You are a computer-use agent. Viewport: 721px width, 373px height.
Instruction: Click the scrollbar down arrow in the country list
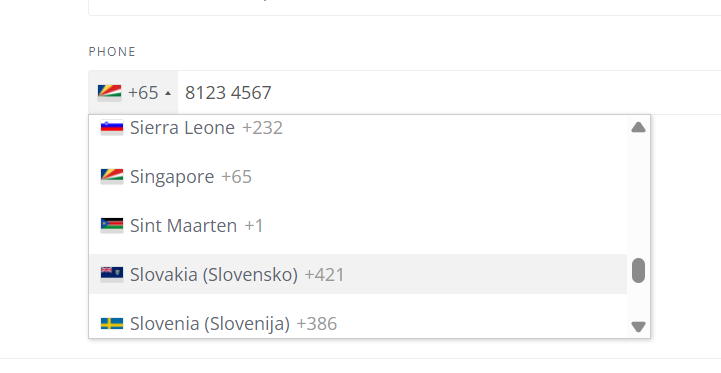click(x=638, y=327)
